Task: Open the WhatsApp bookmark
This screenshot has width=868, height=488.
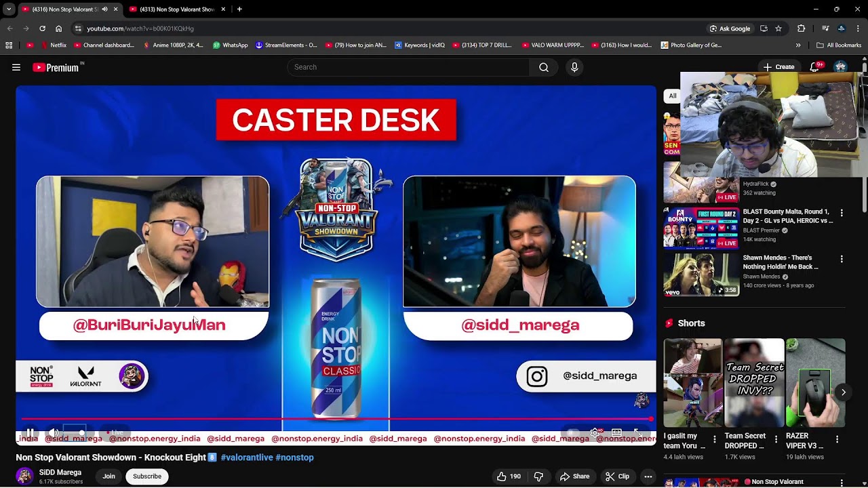Action: point(231,45)
